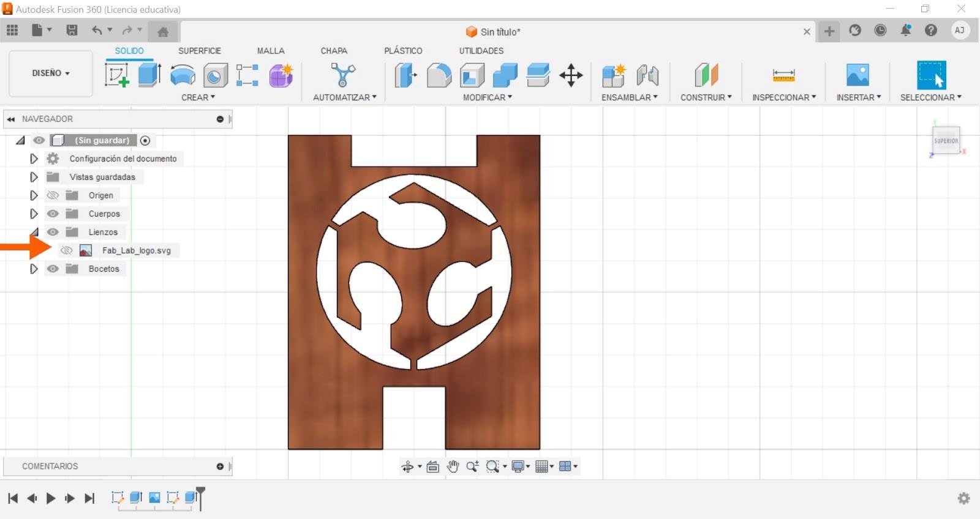Open the MODIFICAR dropdown menu

pos(487,97)
